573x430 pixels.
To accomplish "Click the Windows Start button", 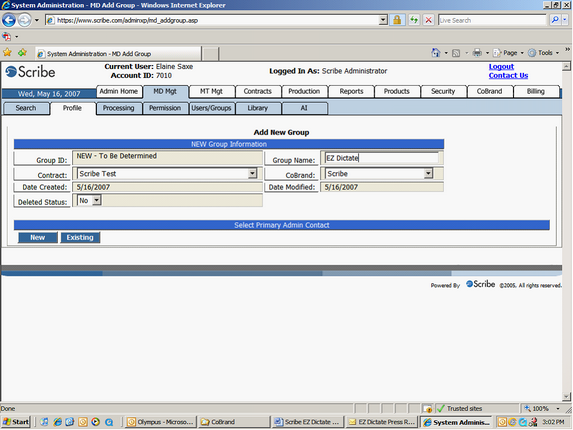I will [15, 422].
